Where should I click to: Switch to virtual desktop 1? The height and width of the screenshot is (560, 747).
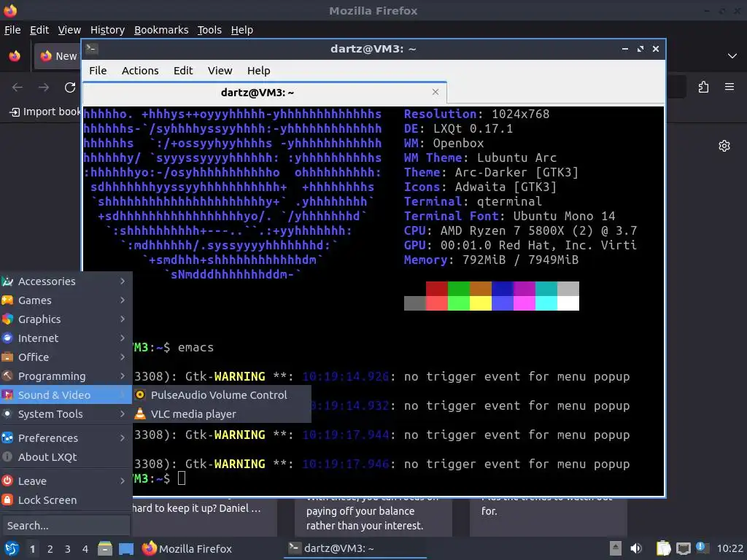(x=32, y=549)
